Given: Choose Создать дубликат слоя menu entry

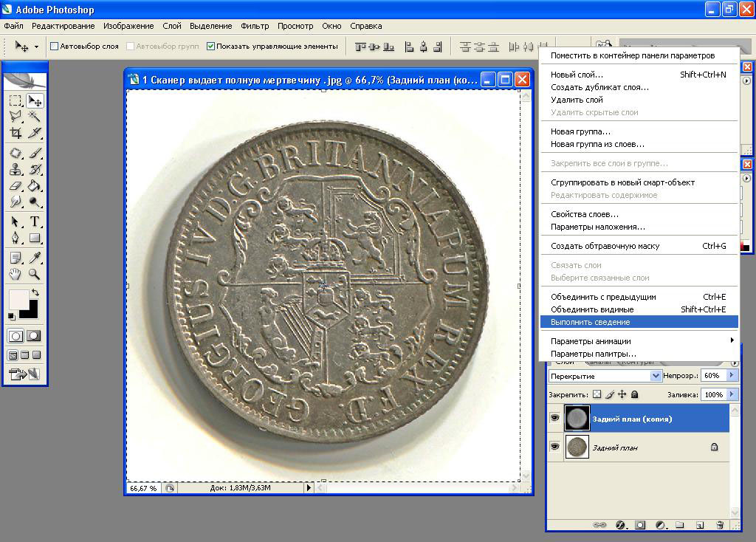Looking at the screenshot, I should 639,87.
